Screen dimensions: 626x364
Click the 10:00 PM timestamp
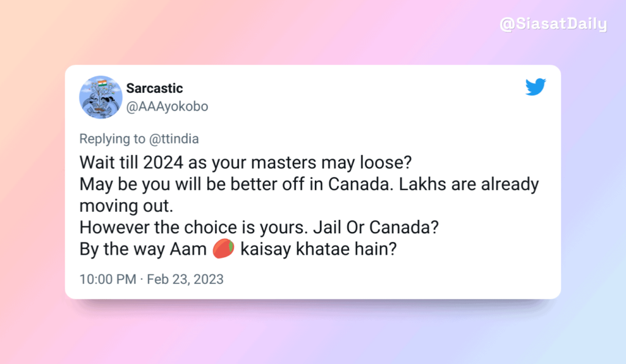[x=108, y=280]
